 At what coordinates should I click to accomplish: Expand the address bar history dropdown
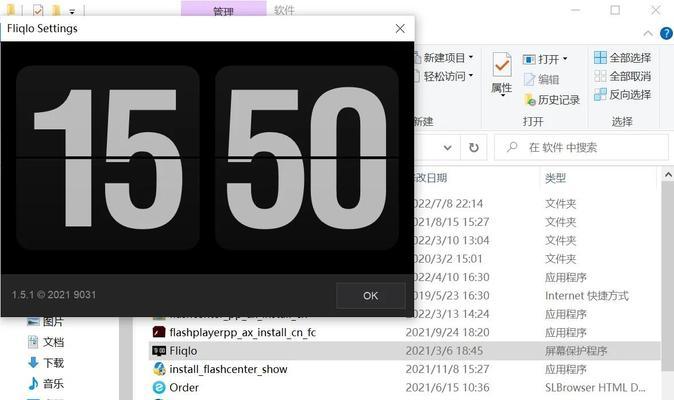tap(447, 148)
